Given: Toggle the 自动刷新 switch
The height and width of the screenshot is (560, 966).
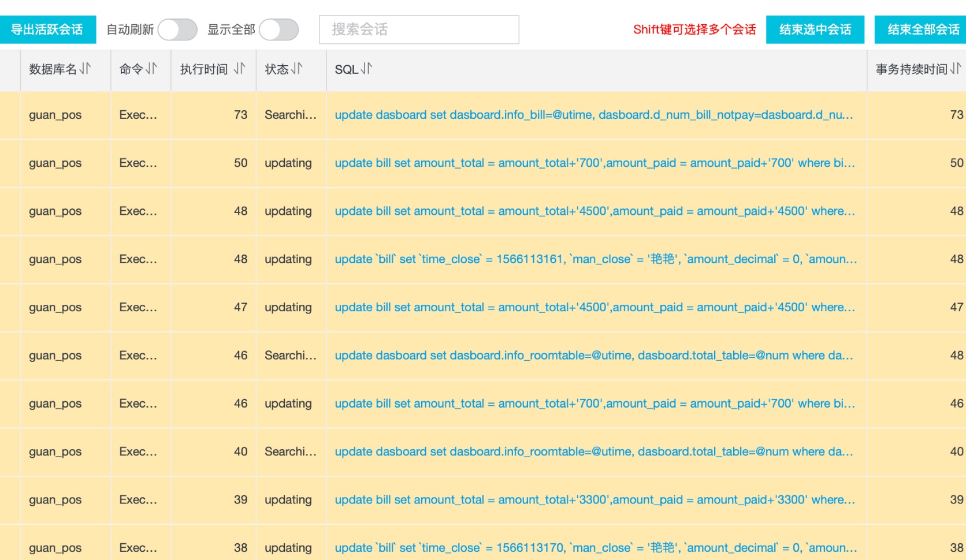Looking at the screenshot, I should pos(177,29).
